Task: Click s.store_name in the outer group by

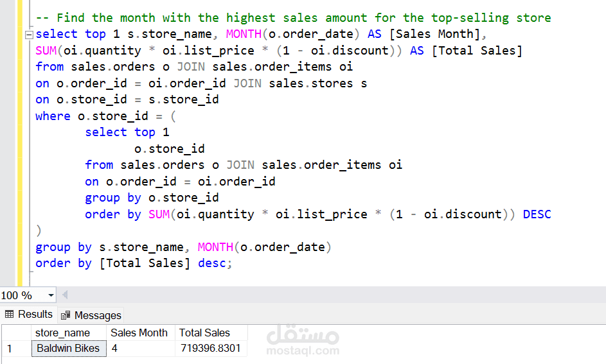Action: coord(141,247)
